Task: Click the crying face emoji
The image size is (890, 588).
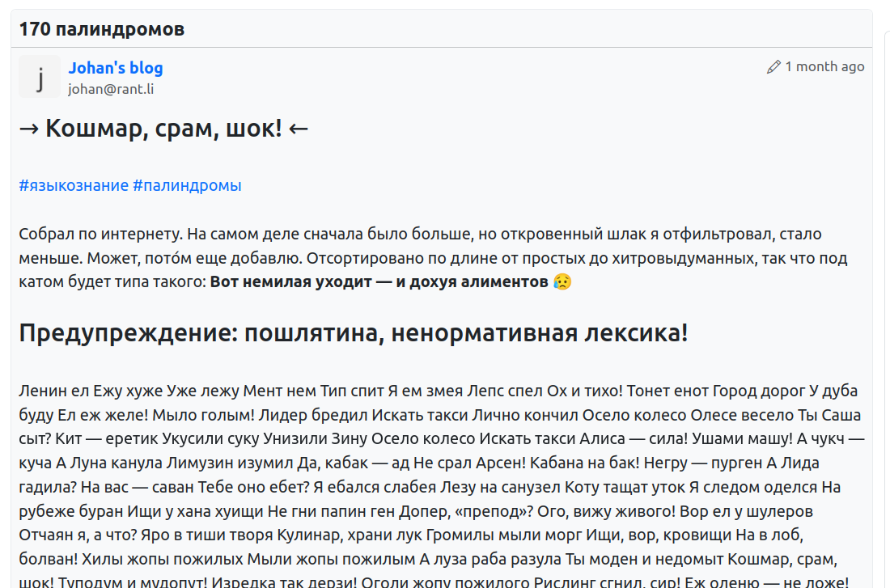Action: click(562, 282)
